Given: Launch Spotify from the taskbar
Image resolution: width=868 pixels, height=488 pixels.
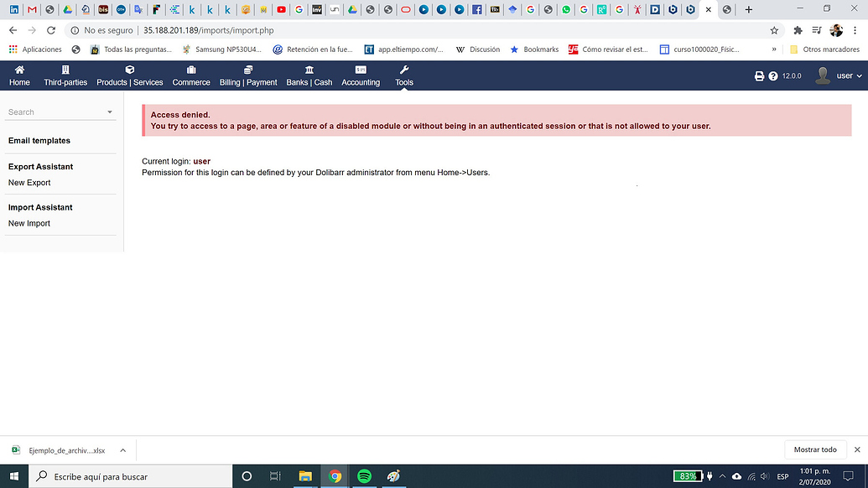Looking at the screenshot, I should pyautogui.click(x=364, y=475).
